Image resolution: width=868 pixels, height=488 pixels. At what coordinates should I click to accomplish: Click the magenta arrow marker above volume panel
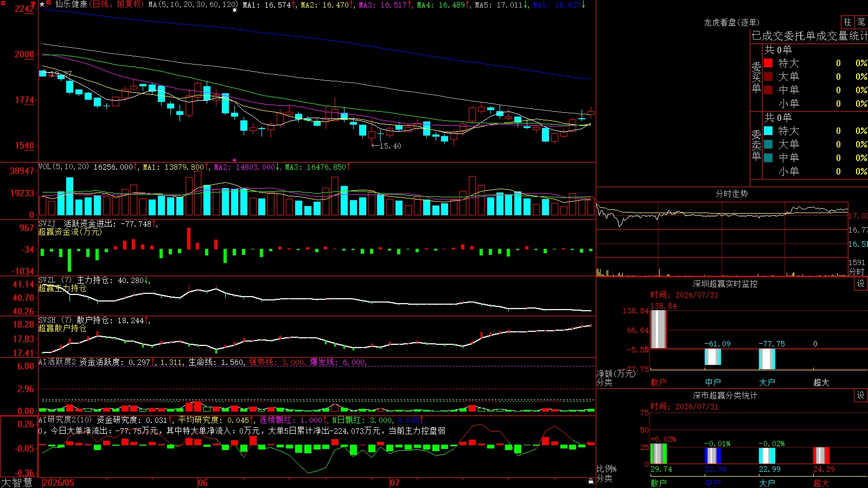[x=234, y=160]
